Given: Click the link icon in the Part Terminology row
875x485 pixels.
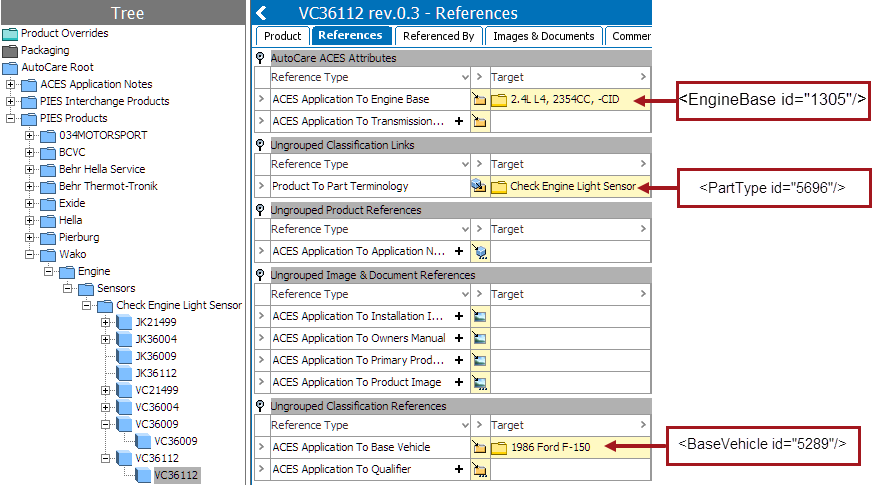Looking at the screenshot, I should pyautogui.click(x=479, y=186).
